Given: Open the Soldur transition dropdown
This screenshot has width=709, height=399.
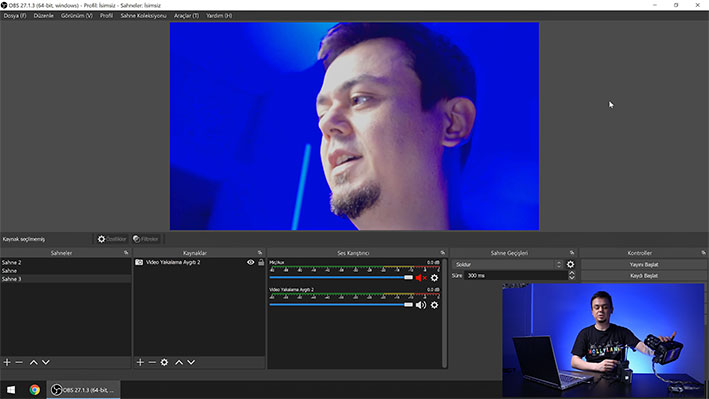Looking at the screenshot, I should pos(508,265).
